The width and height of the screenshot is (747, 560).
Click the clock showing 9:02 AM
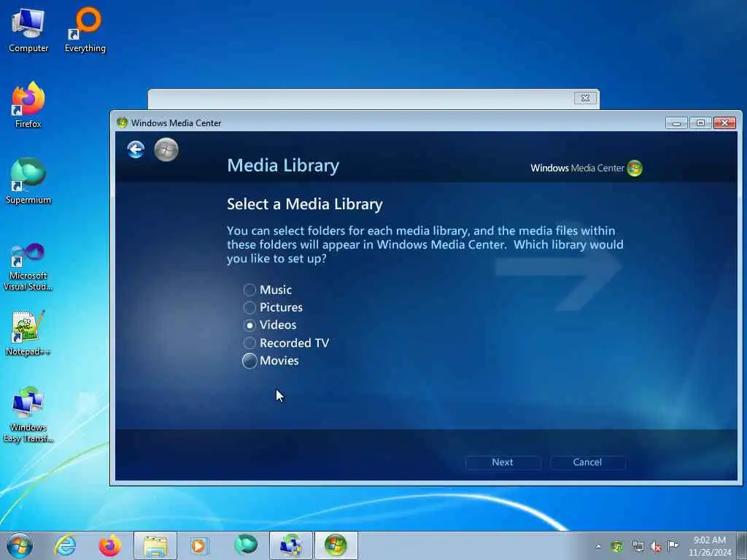coord(709,545)
